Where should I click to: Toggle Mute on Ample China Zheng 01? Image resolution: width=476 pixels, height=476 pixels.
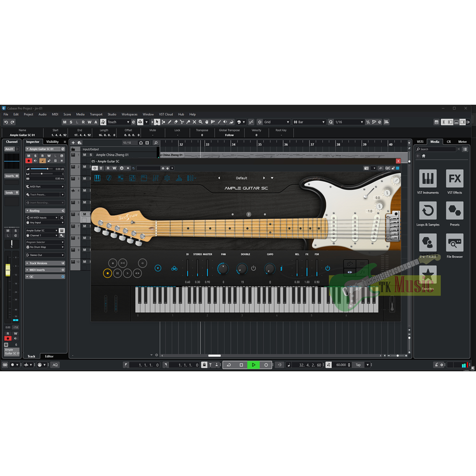tap(85, 155)
